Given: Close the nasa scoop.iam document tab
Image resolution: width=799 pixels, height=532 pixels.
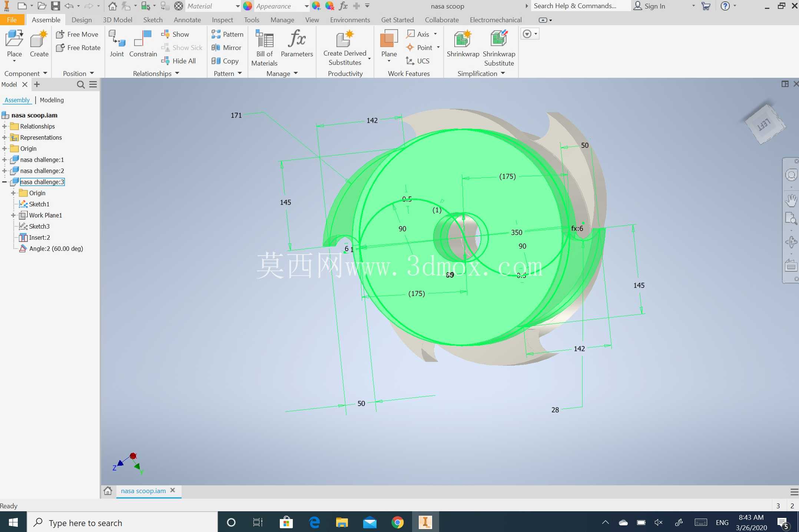Looking at the screenshot, I should [x=172, y=490].
